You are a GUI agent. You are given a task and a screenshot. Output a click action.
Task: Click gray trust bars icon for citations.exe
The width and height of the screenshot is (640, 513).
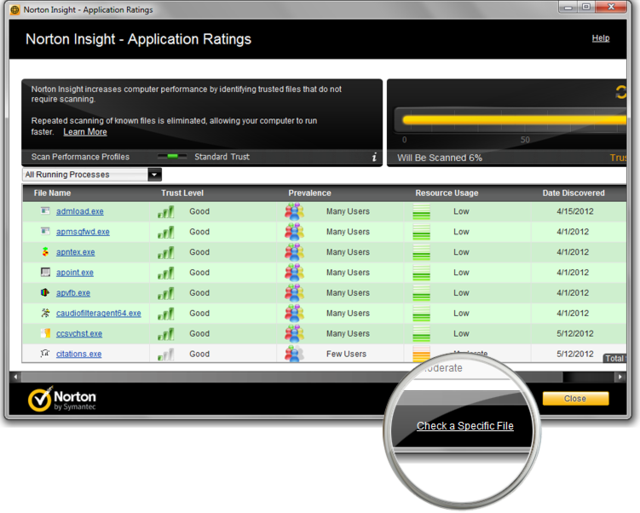click(166, 354)
